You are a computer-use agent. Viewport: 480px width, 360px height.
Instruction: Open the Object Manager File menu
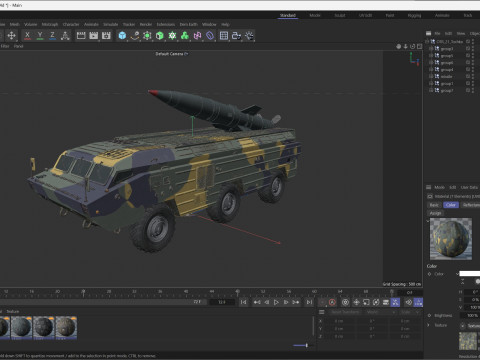pos(437,33)
